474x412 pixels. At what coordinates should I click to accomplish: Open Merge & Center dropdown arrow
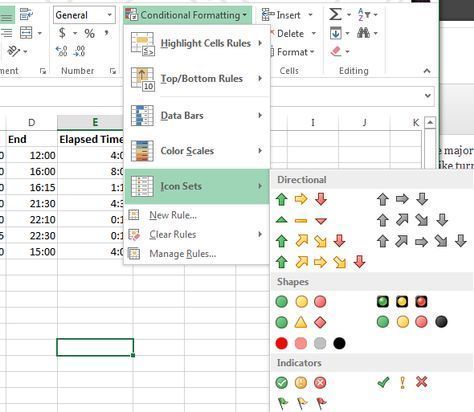tap(40, 33)
